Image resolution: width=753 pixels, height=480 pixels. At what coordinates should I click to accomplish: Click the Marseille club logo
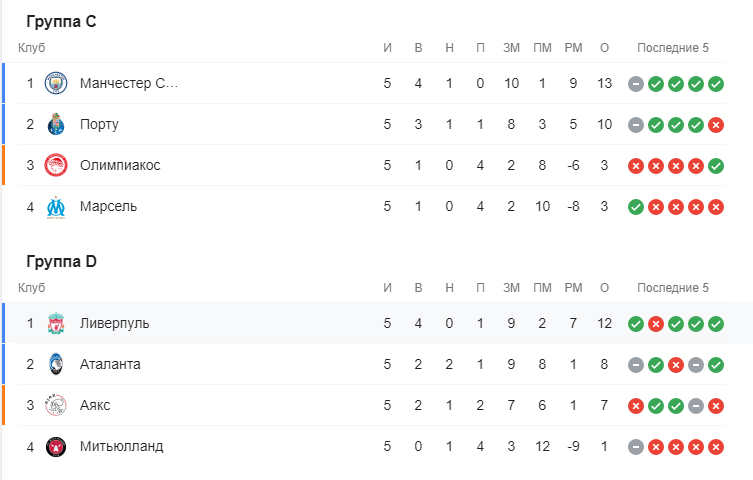pyautogui.click(x=55, y=206)
